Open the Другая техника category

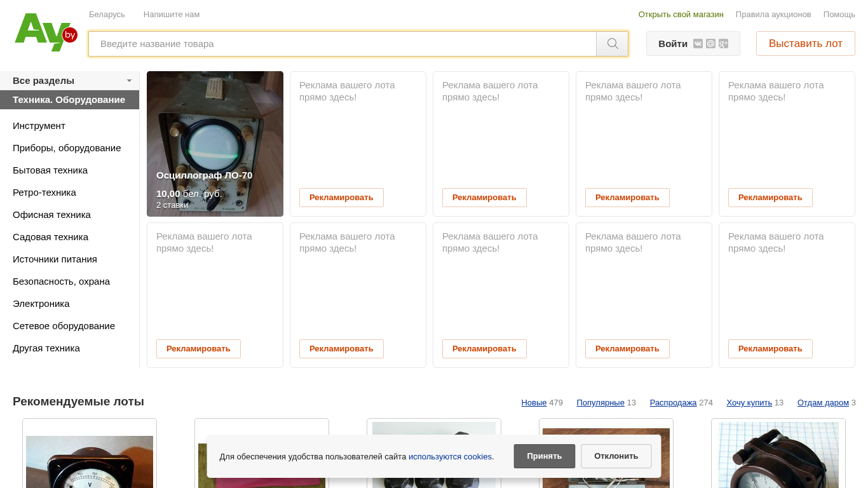click(x=46, y=348)
